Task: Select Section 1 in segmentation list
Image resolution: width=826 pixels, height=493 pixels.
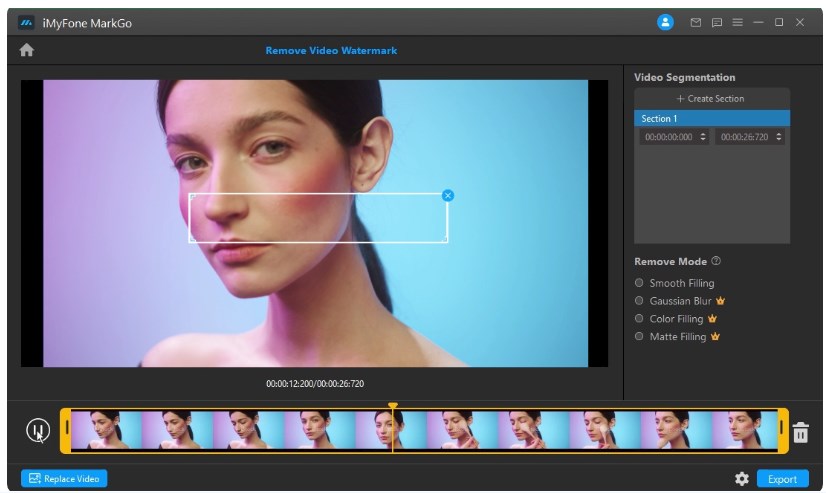Action: pos(711,118)
